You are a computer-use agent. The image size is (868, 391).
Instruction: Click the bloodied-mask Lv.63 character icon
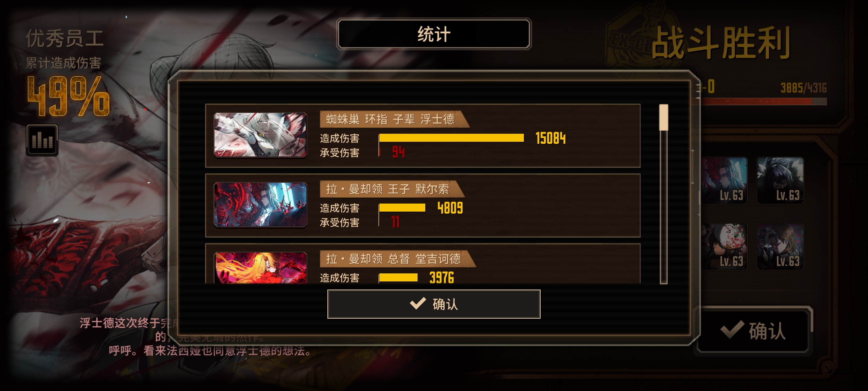click(724, 246)
